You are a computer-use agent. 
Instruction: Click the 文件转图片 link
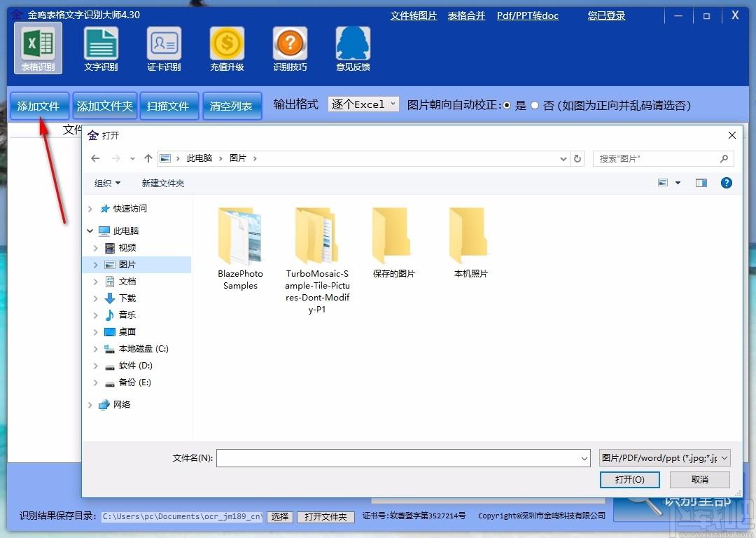click(x=414, y=16)
